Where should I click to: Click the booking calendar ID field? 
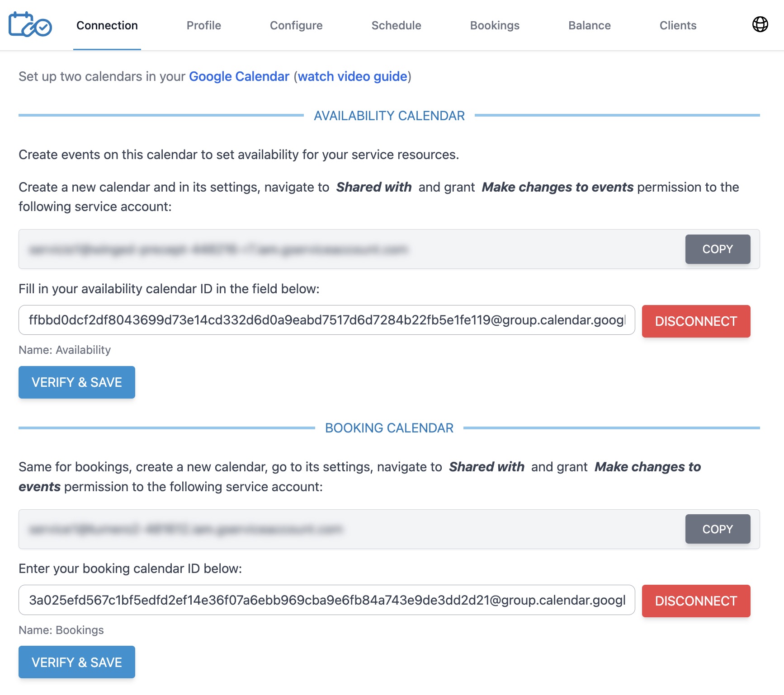click(x=326, y=600)
